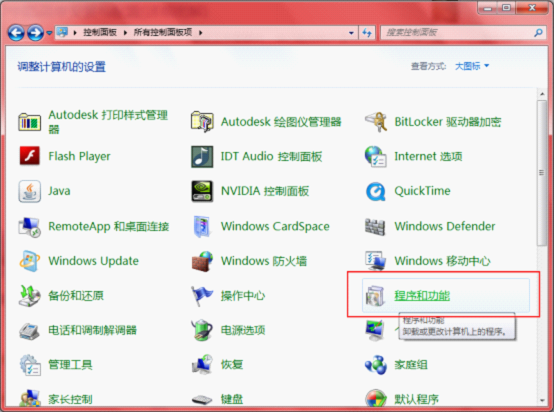Screen dimensions: 554x412
Task: Click the vertical scrollbar down arrow
Action: click(x=542, y=401)
